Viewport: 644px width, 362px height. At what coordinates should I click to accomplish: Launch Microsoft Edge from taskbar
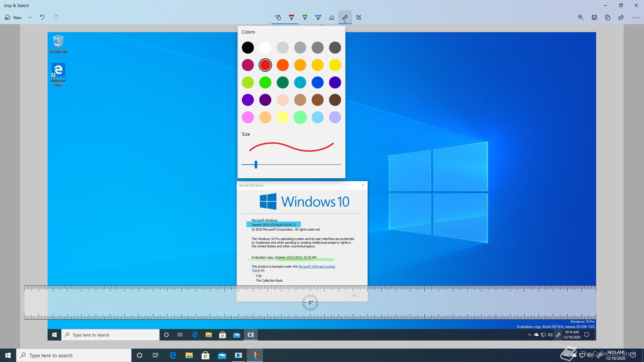pyautogui.click(x=173, y=355)
